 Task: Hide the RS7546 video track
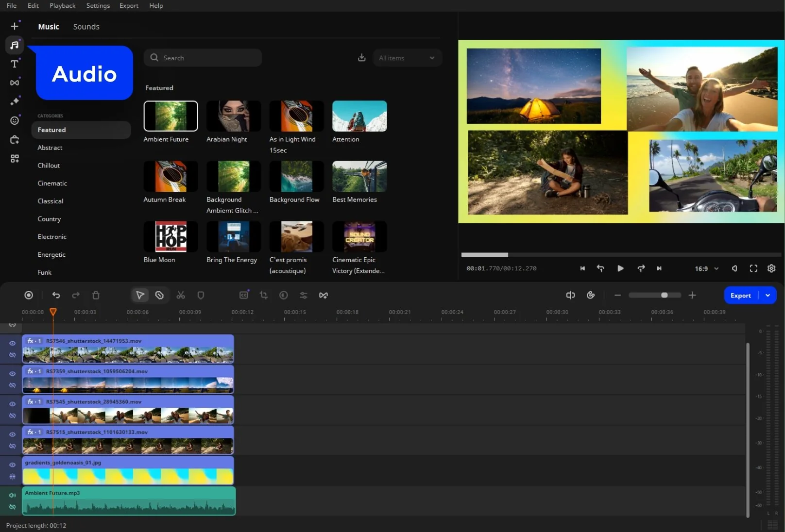[x=13, y=343]
